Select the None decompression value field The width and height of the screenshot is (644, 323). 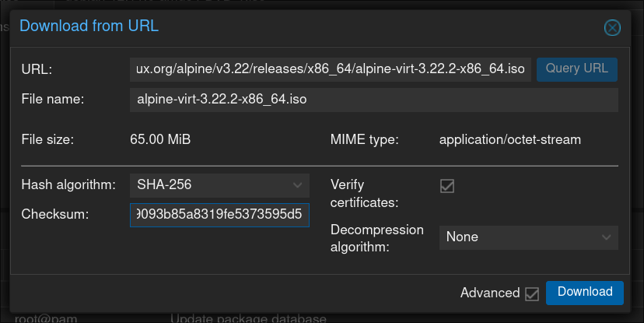click(x=517, y=237)
